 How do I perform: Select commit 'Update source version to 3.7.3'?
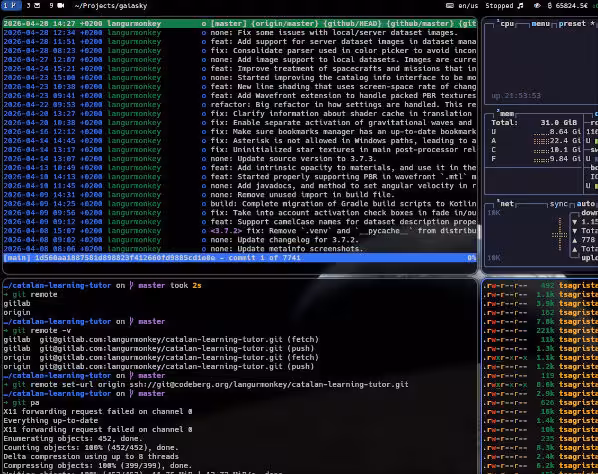coord(240,159)
